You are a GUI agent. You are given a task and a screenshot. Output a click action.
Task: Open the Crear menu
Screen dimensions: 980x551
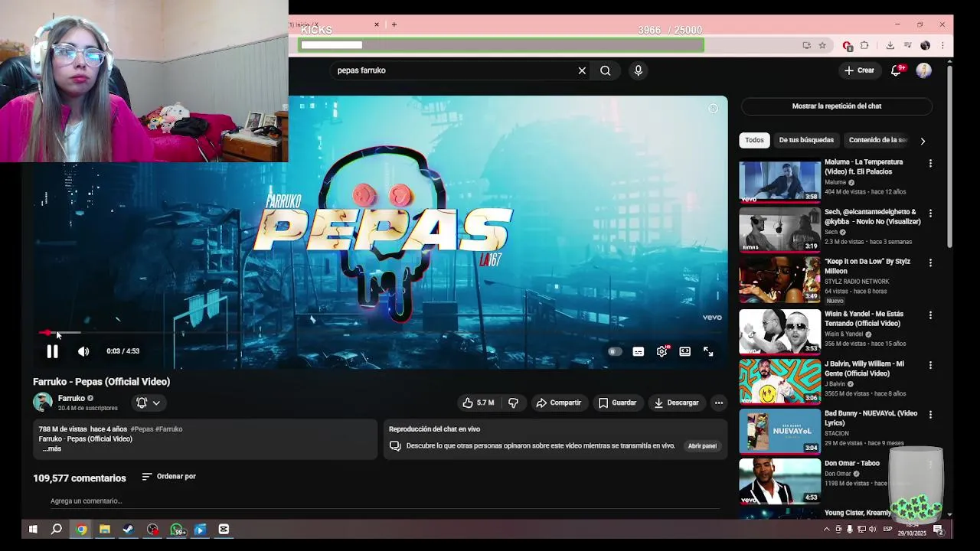pos(859,70)
